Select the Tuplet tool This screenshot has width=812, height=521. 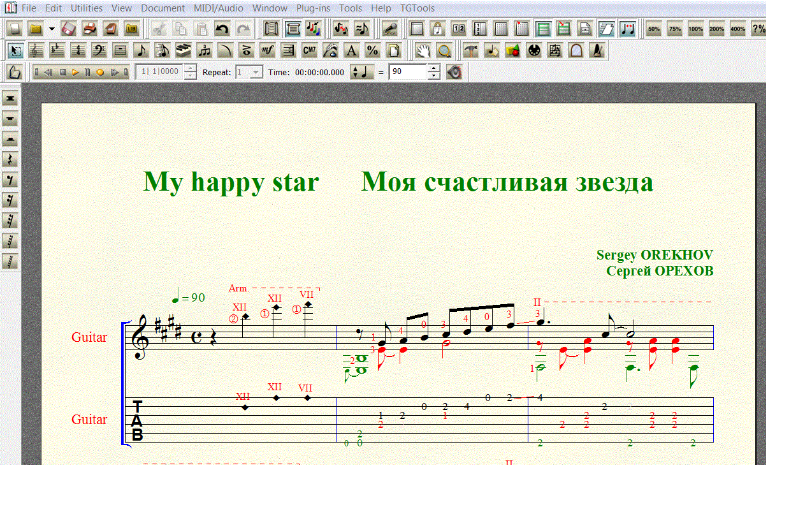point(205,50)
